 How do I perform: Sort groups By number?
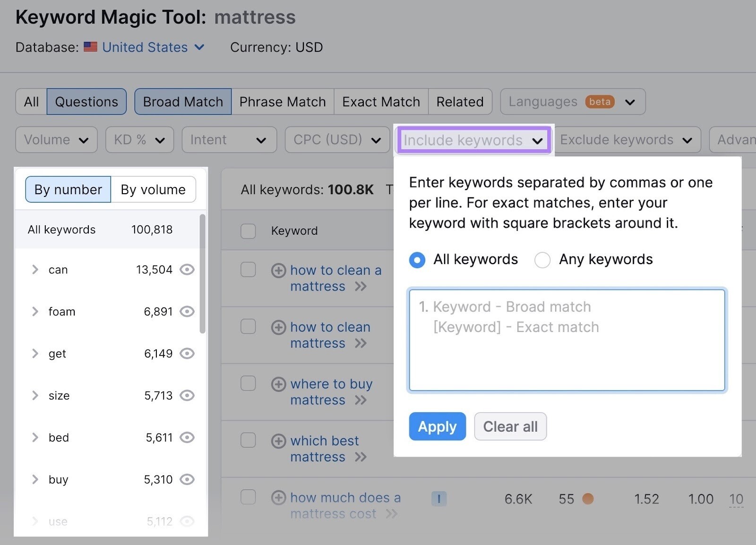coord(68,189)
